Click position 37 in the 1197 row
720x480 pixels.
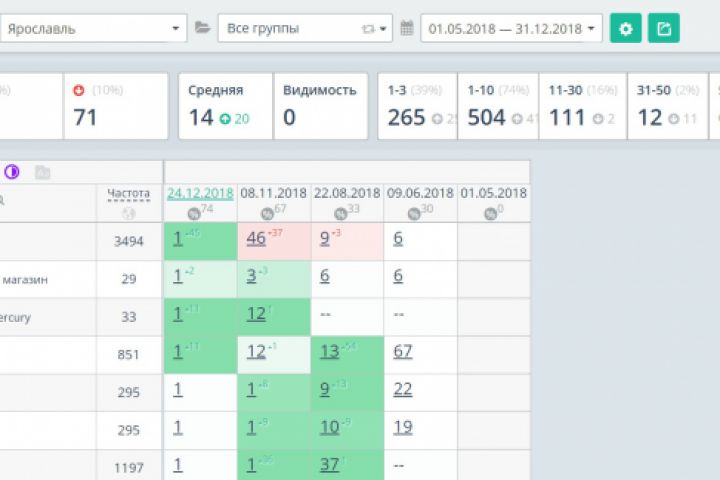tap(329, 465)
